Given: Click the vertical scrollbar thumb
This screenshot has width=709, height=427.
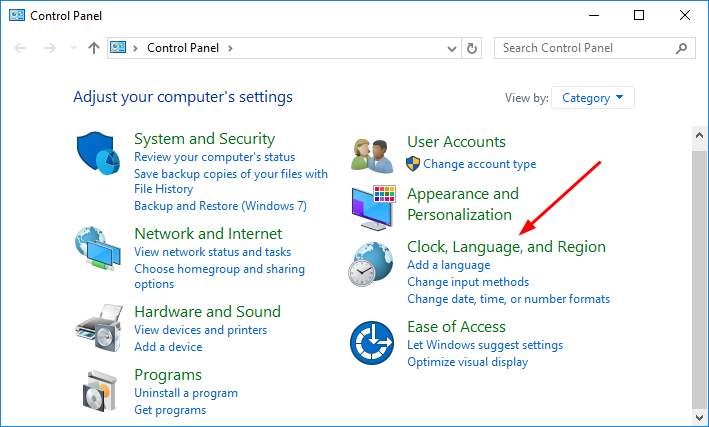Looking at the screenshot, I should 700,279.
